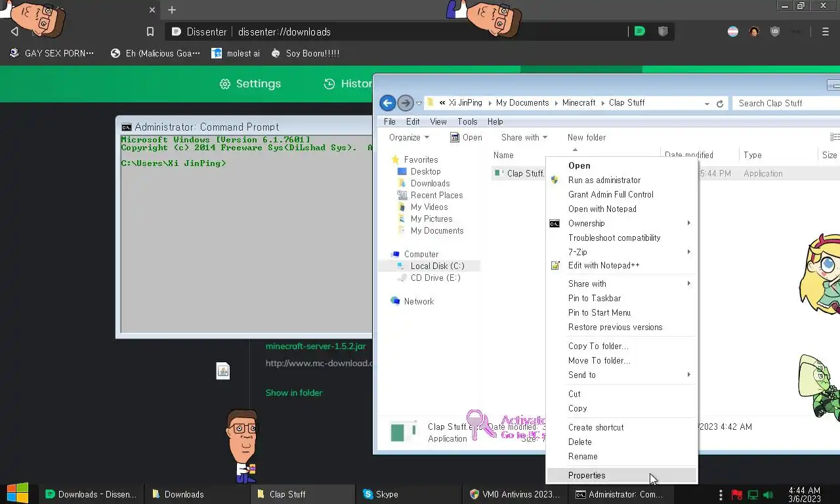
Task: Open the File menu in Explorer
Action: [x=390, y=121]
